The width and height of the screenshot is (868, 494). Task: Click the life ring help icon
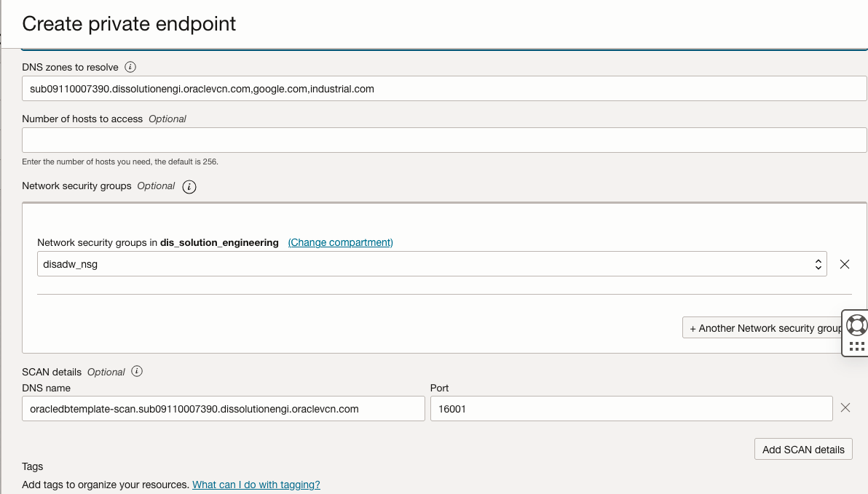[x=856, y=325]
